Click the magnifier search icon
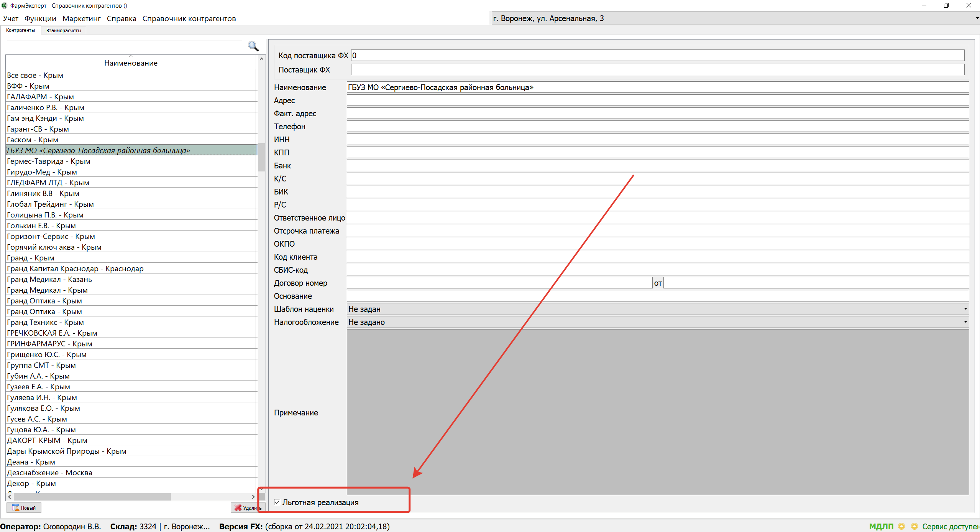Image resolution: width=980 pixels, height=532 pixels. (253, 46)
